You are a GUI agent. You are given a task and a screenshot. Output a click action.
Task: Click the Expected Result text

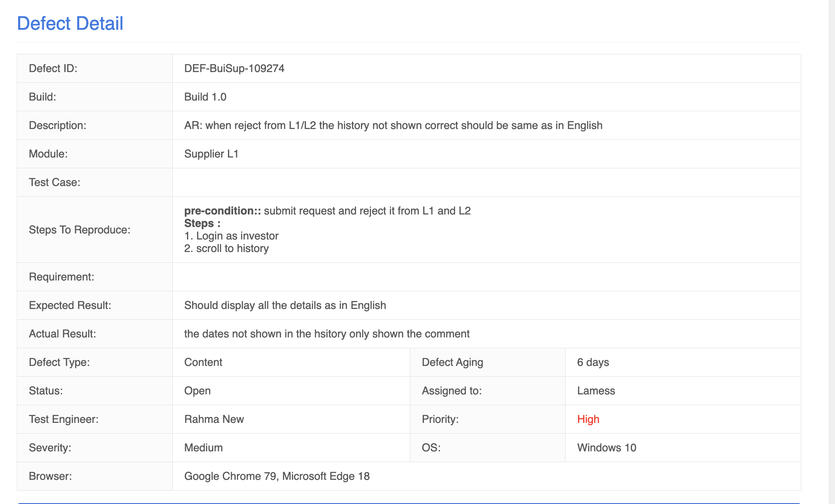pyautogui.click(x=285, y=306)
